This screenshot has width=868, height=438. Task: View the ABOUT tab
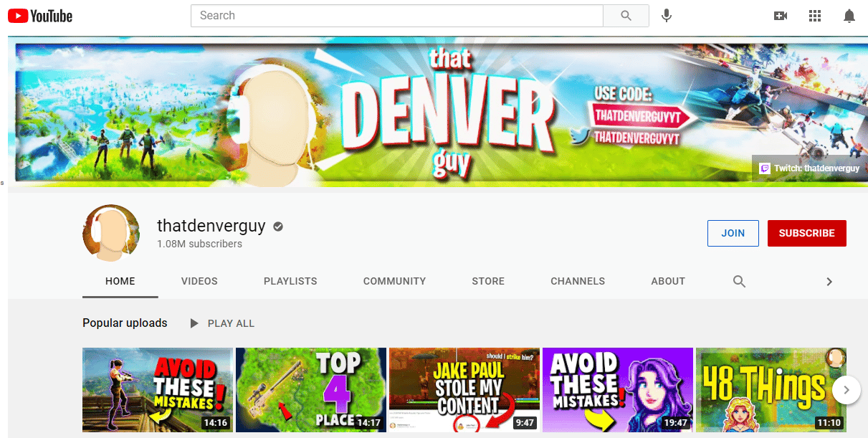click(x=668, y=281)
